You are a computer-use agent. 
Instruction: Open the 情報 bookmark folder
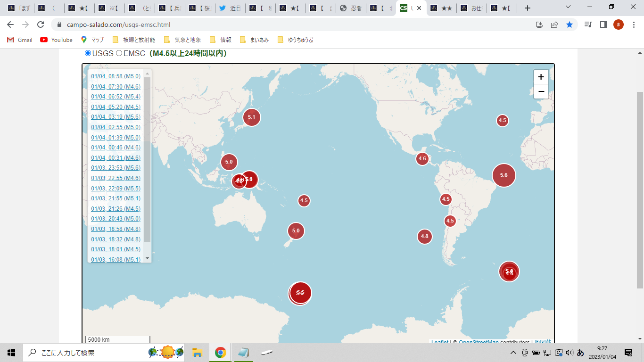[x=221, y=40]
